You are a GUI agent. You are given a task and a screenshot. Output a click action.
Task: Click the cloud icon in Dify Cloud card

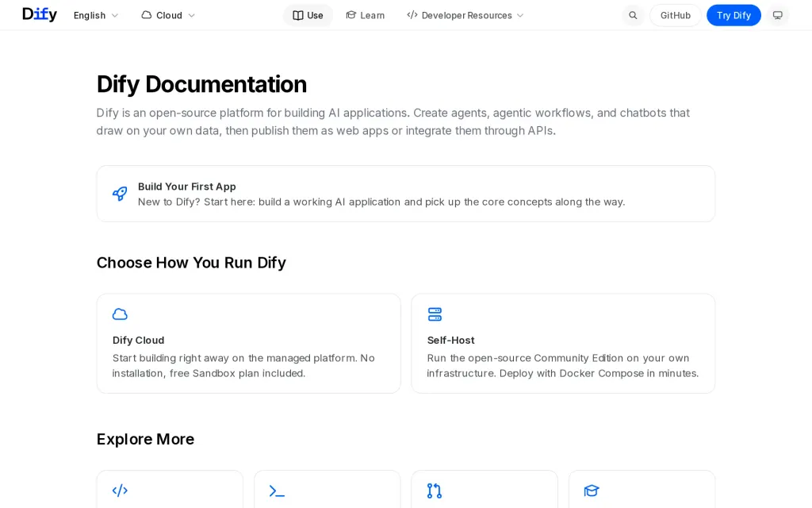[120, 314]
